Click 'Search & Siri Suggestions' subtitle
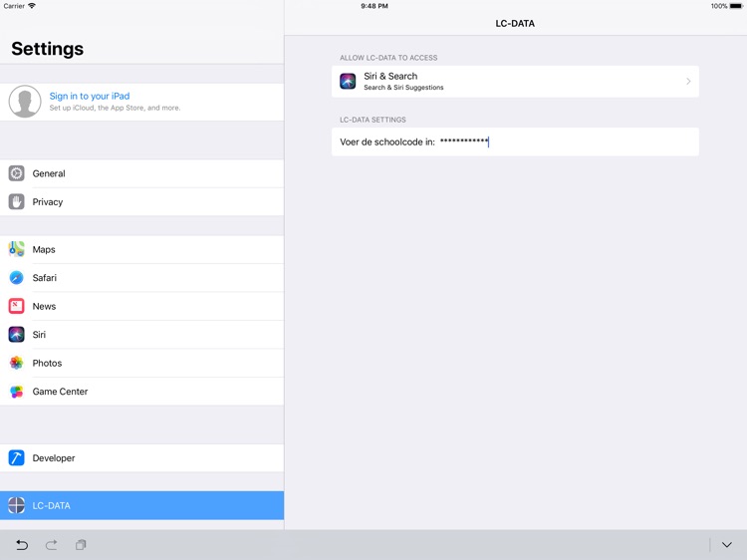Screen dimensions: 747x560 [403, 88]
